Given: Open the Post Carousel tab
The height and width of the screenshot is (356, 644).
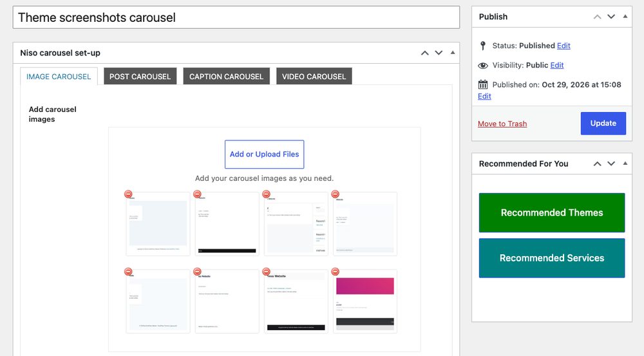Looking at the screenshot, I should coord(140,77).
